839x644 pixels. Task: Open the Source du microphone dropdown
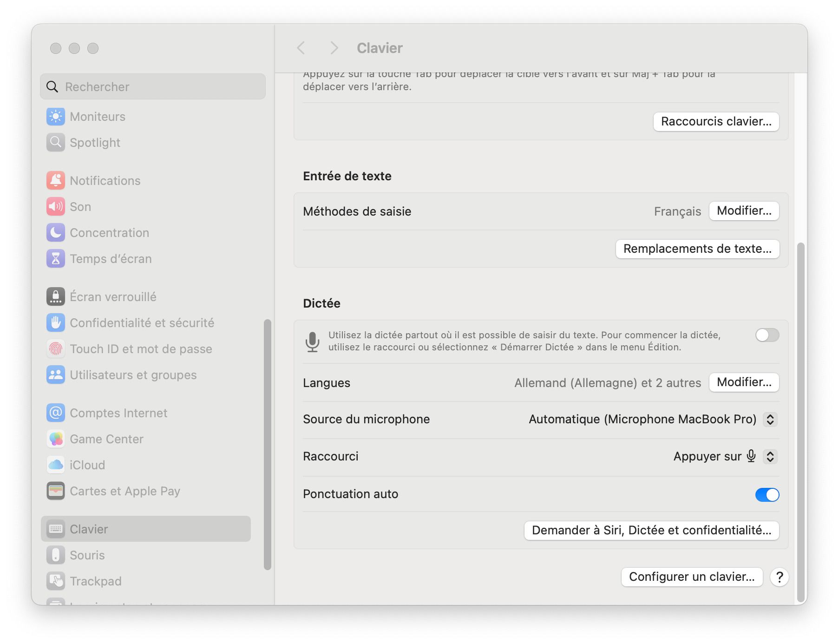tap(770, 419)
